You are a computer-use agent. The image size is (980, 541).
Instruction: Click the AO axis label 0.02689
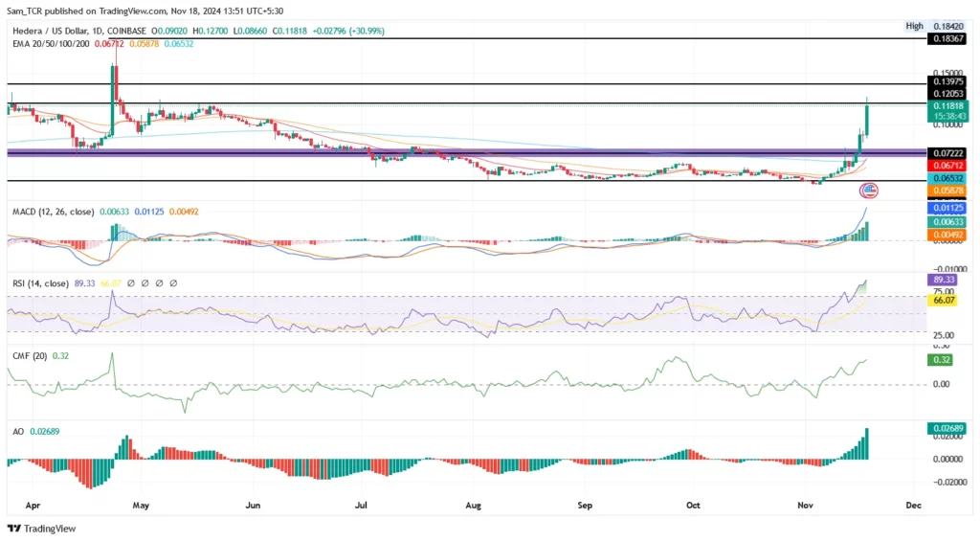point(948,428)
